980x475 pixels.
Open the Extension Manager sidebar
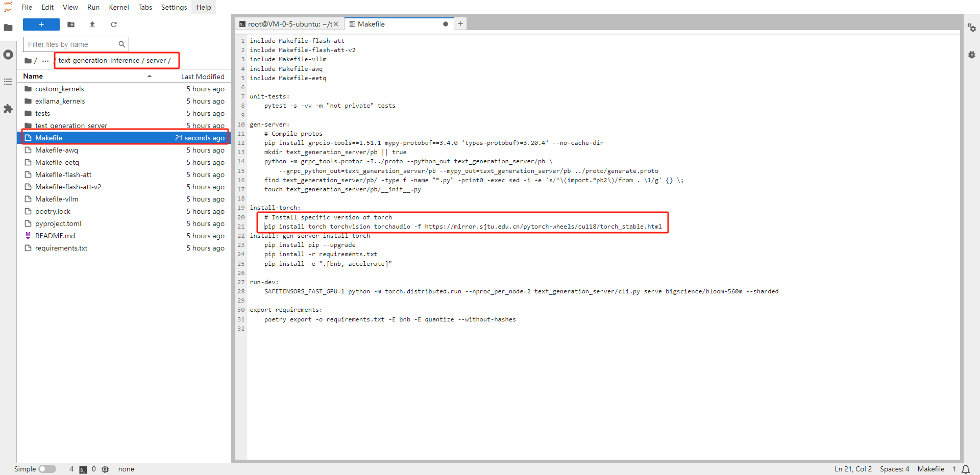pyautogui.click(x=8, y=109)
